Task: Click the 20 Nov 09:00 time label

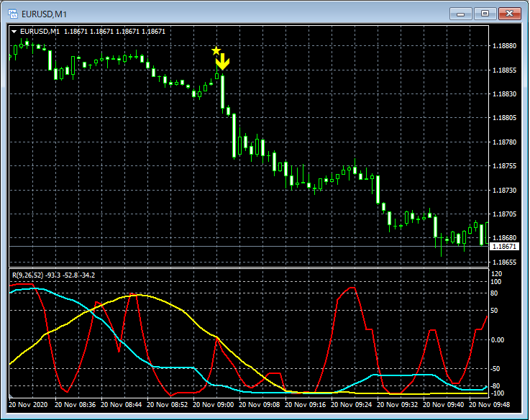Action: [x=214, y=405]
